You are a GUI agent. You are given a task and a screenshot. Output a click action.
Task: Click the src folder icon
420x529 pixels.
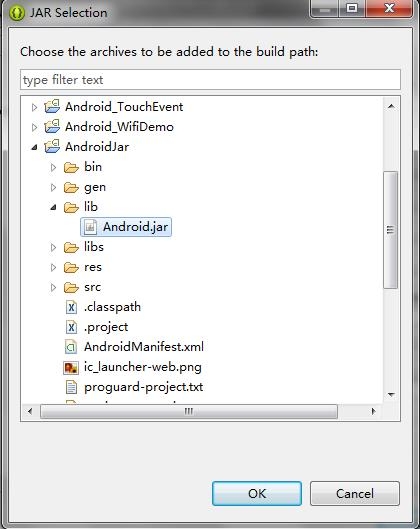[x=71, y=287]
